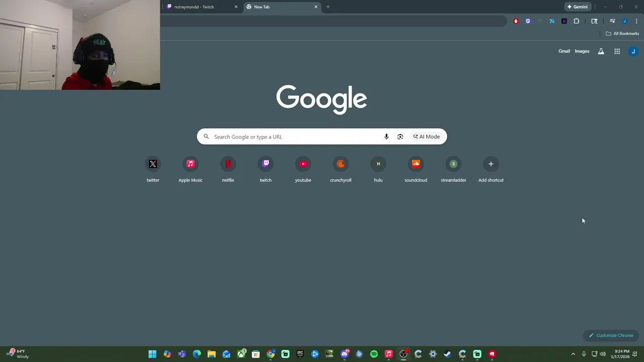Open the clock showing 9:24 PM

point(620,354)
